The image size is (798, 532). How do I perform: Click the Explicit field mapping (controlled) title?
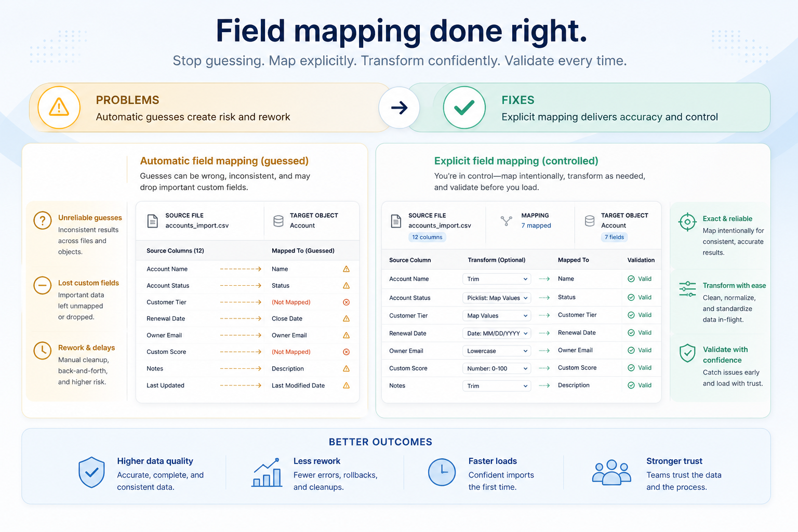pyautogui.click(x=516, y=161)
